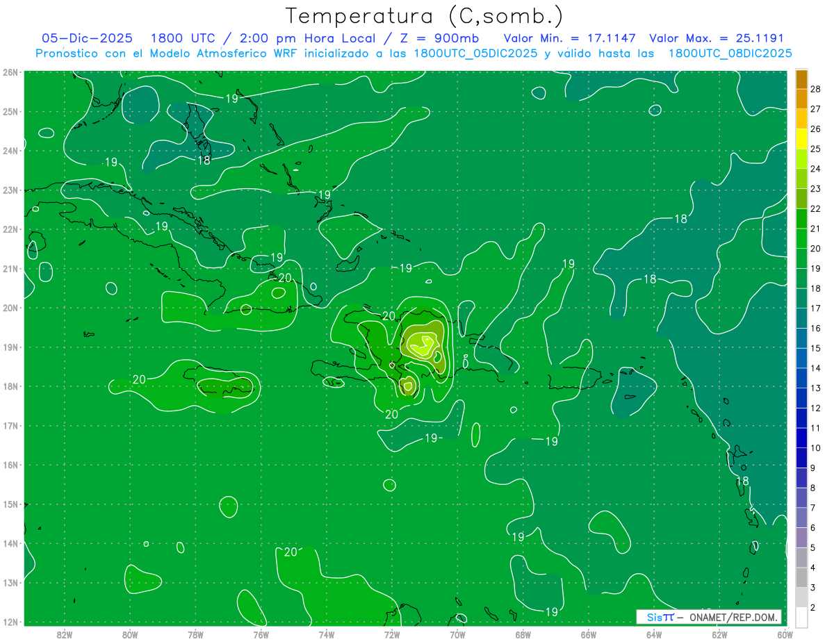
Task: Select the date text "05-Dic-2025"
Action: (x=87, y=38)
